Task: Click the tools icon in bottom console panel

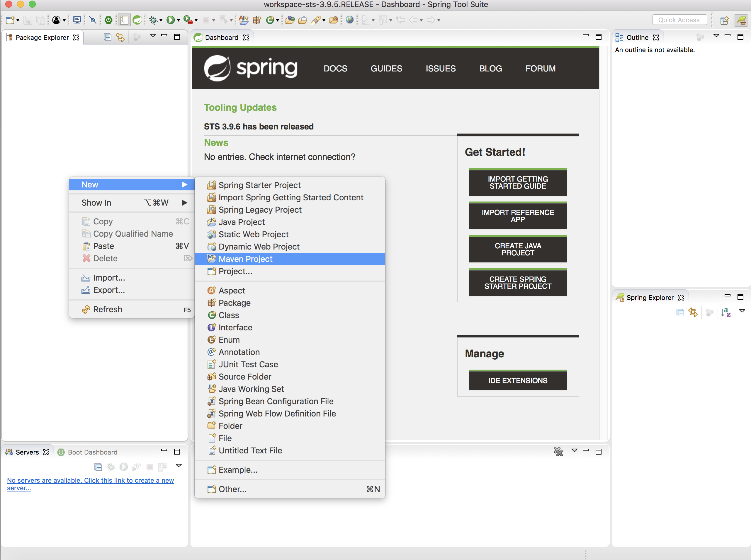Action: tap(558, 452)
